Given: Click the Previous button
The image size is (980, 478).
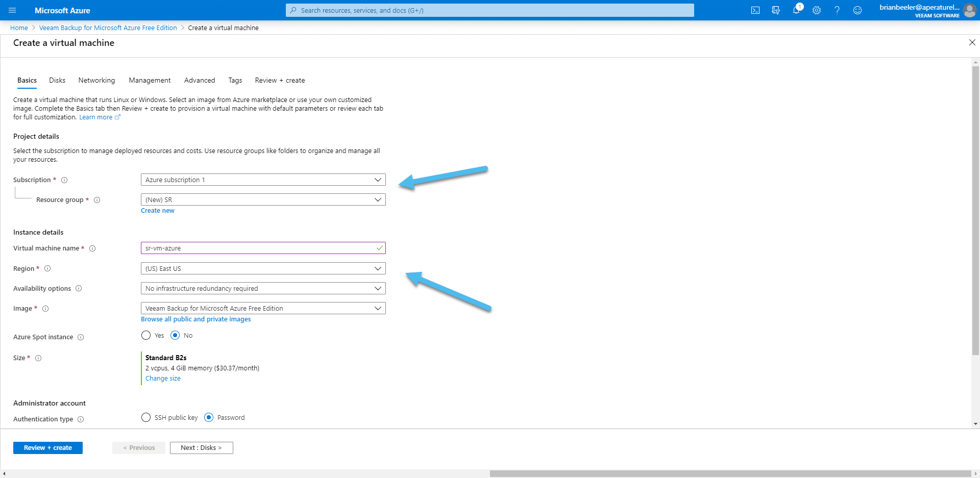Looking at the screenshot, I should coord(139,448).
